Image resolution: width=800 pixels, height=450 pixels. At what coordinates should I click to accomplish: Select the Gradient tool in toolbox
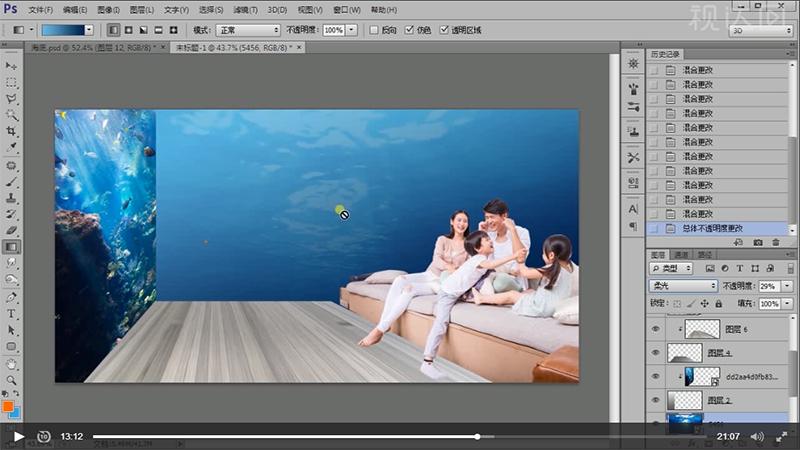click(11, 247)
